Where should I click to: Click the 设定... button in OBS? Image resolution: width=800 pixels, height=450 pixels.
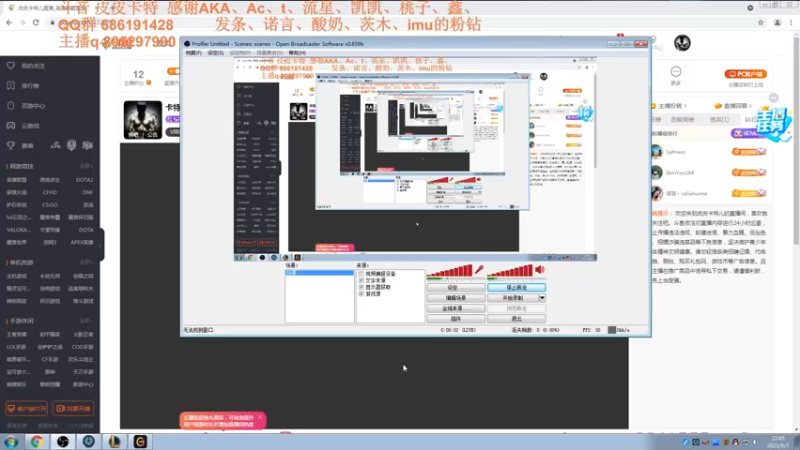tap(456, 288)
